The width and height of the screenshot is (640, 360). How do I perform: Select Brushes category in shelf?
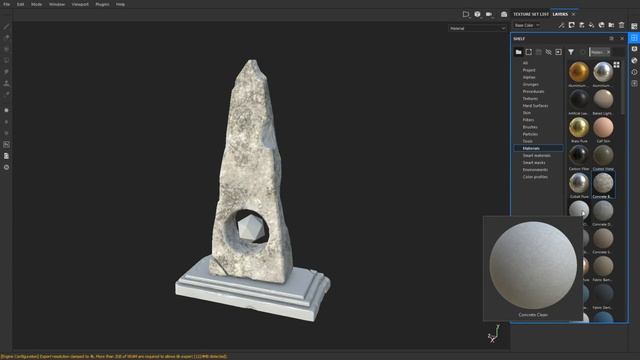pyautogui.click(x=530, y=127)
